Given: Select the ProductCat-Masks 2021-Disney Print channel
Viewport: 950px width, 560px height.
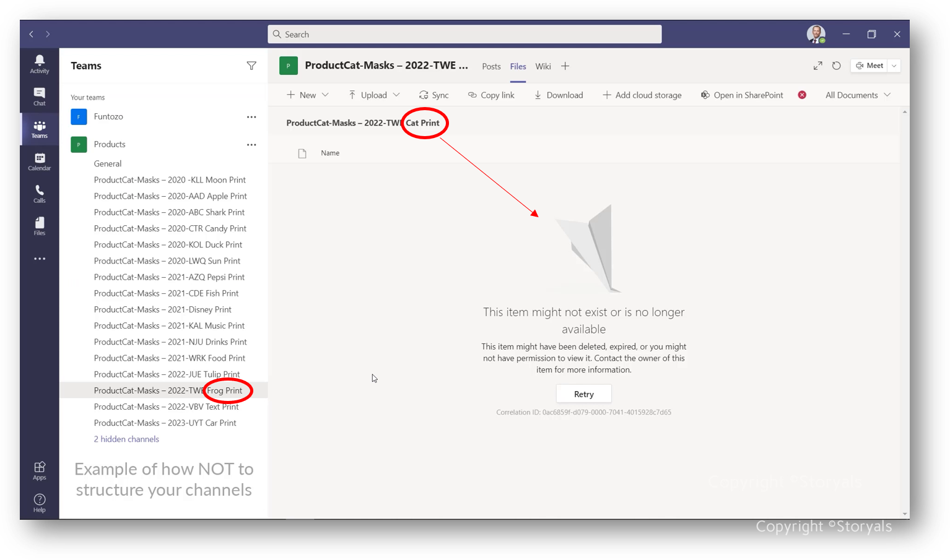Looking at the screenshot, I should click(162, 309).
